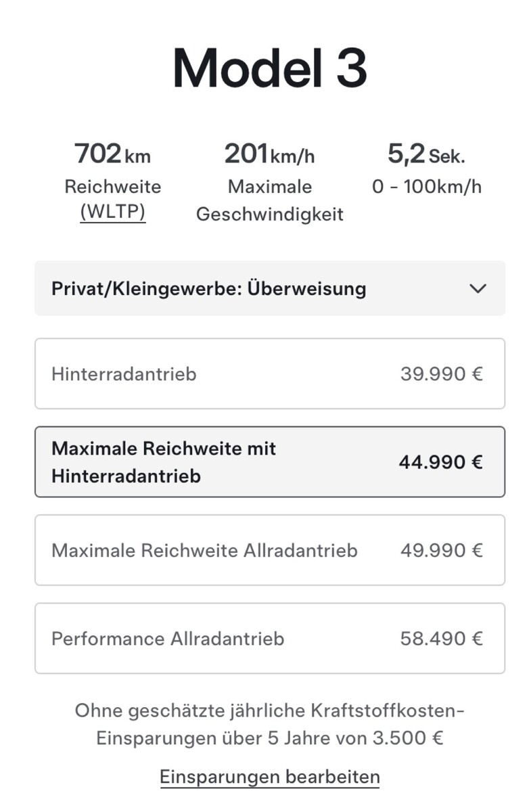Click the 58.490 € price
Screen dimensions: 529x812
coord(441,639)
